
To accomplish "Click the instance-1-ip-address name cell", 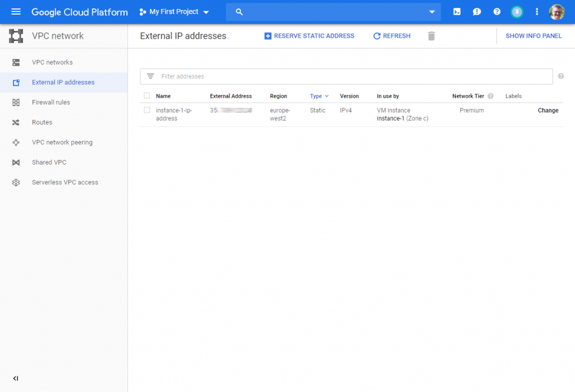I will [174, 115].
